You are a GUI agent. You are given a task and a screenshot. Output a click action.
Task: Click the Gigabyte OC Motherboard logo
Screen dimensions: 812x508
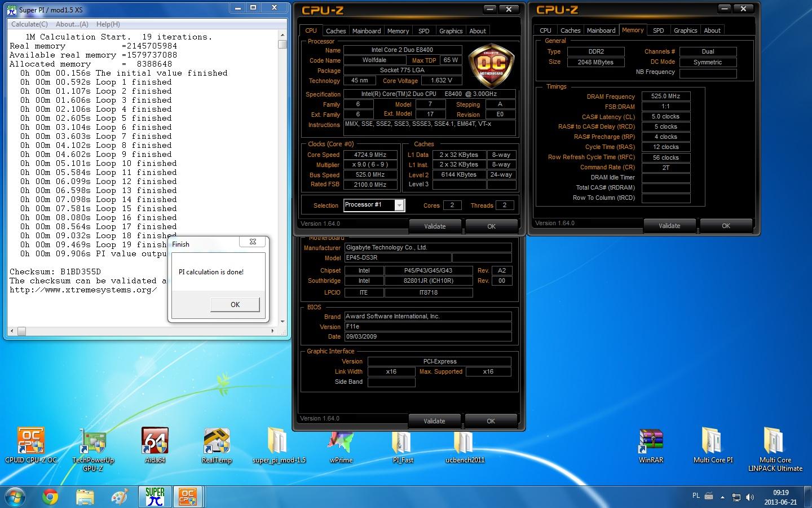point(492,66)
